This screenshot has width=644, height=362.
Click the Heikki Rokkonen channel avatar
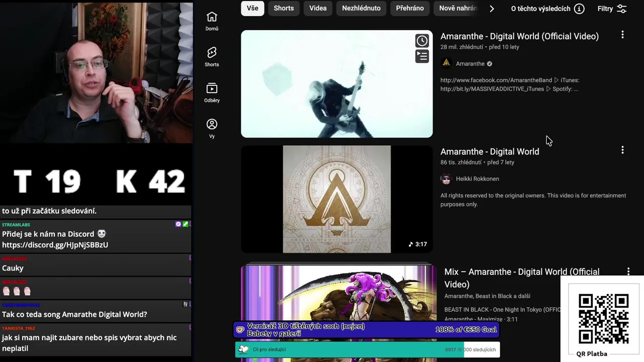point(446,178)
